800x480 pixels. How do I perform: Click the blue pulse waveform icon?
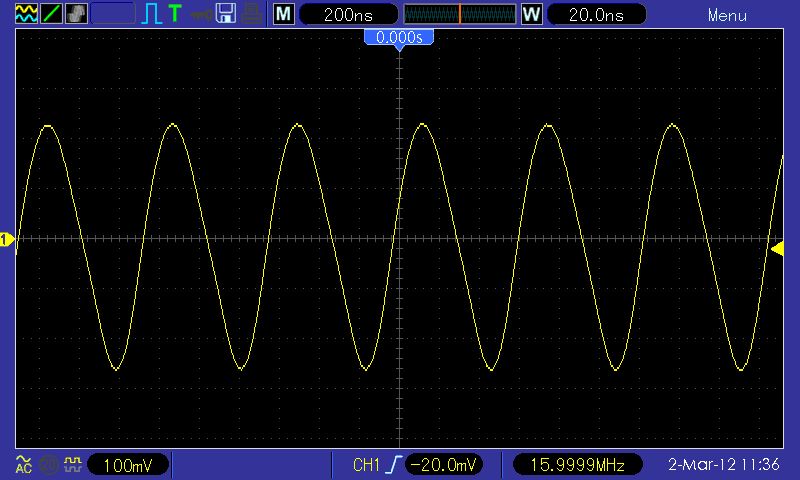click(x=151, y=14)
